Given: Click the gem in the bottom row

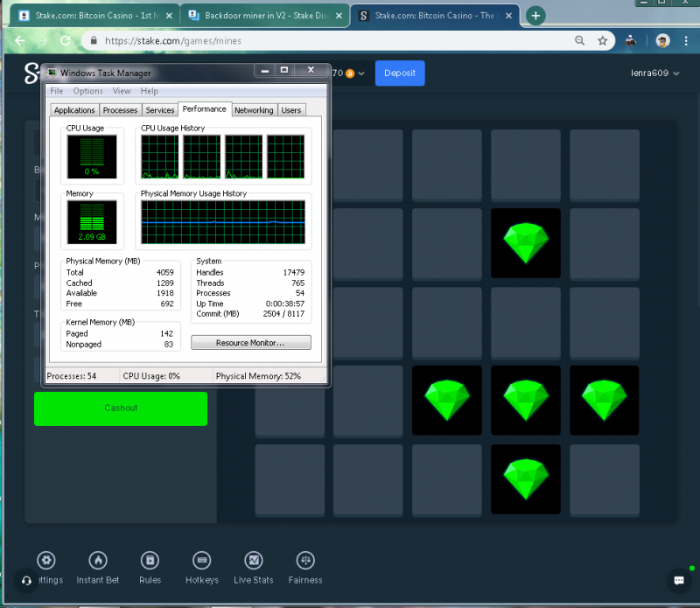Looking at the screenshot, I should tap(526, 479).
